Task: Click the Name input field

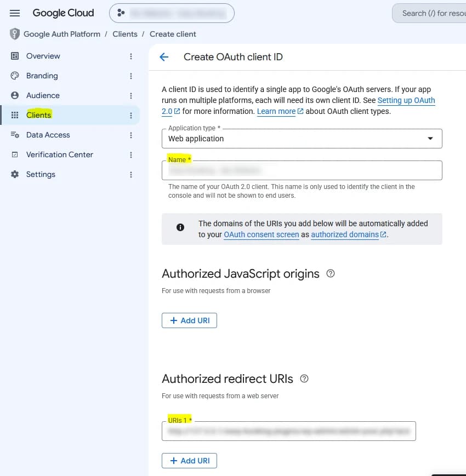Action: [302, 170]
